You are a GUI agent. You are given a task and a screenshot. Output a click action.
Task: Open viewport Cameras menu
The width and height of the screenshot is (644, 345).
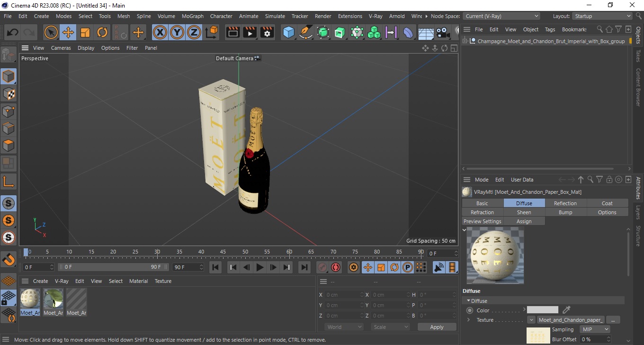61,48
